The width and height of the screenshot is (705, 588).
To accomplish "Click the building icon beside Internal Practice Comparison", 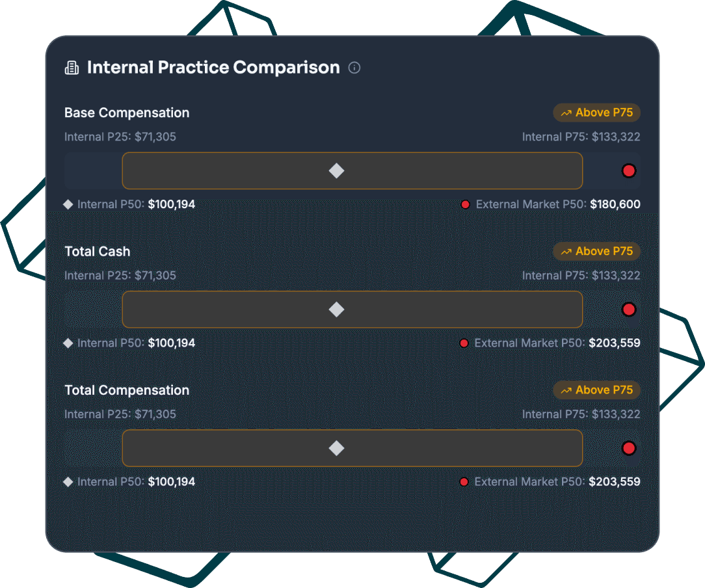I will coord(72,67).
